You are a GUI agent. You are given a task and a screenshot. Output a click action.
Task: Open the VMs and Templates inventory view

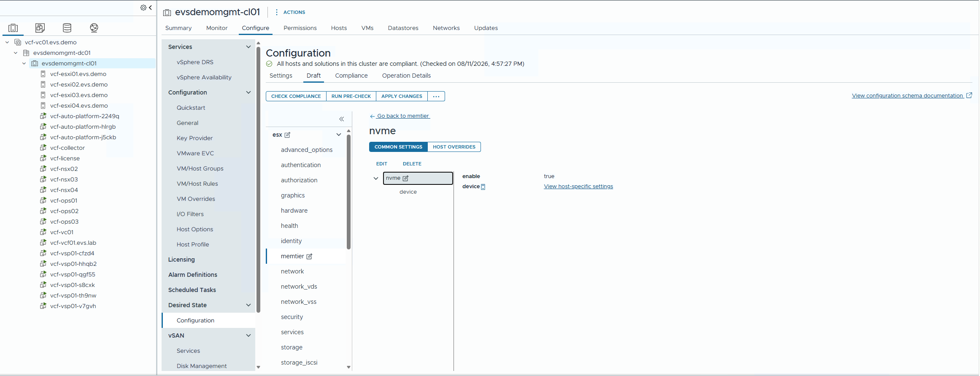click(40, 28)
